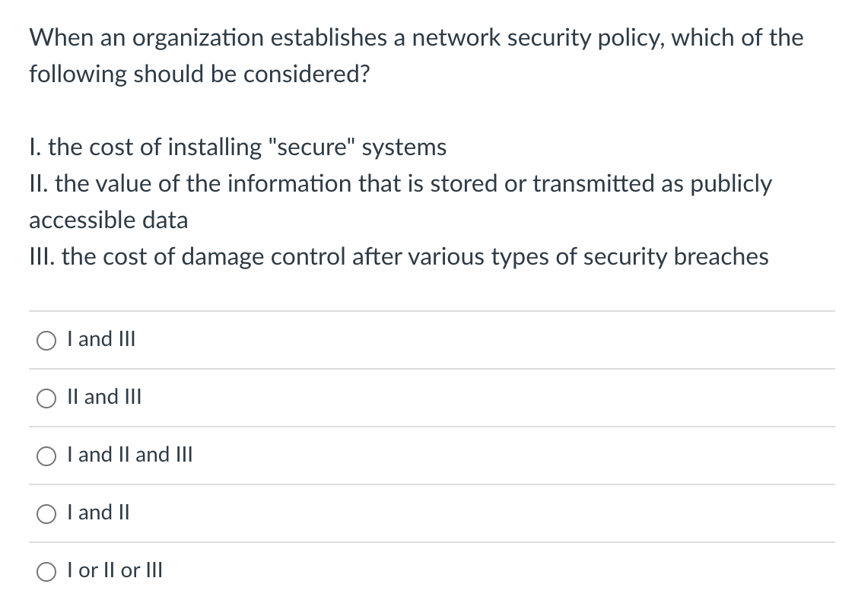Click the 'I or II or III' label text
The image size is (855, 616).
pos(114,571)
